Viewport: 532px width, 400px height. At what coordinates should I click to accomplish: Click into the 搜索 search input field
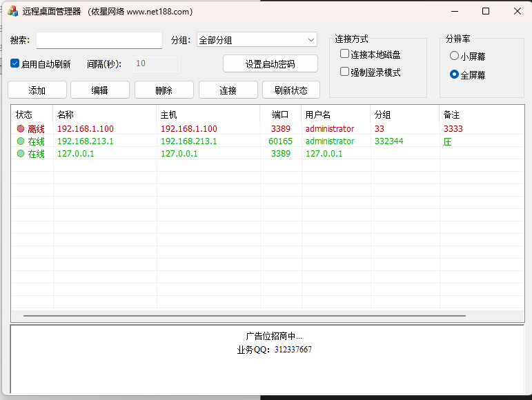pyautogui.click(x=99, y=40)
